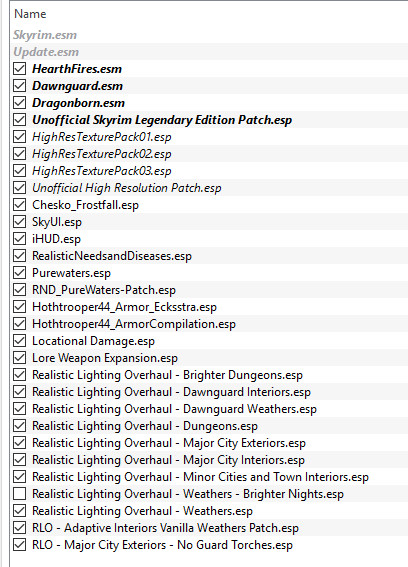
Task: Select RLO - Major City Exteriors - No Guard Torches.esp name
Action: click(162, 545)
